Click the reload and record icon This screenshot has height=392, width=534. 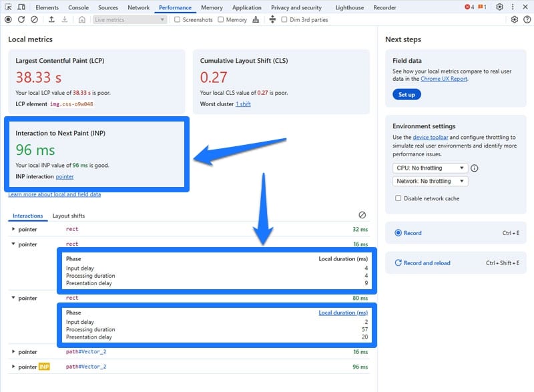pos(21,20)
